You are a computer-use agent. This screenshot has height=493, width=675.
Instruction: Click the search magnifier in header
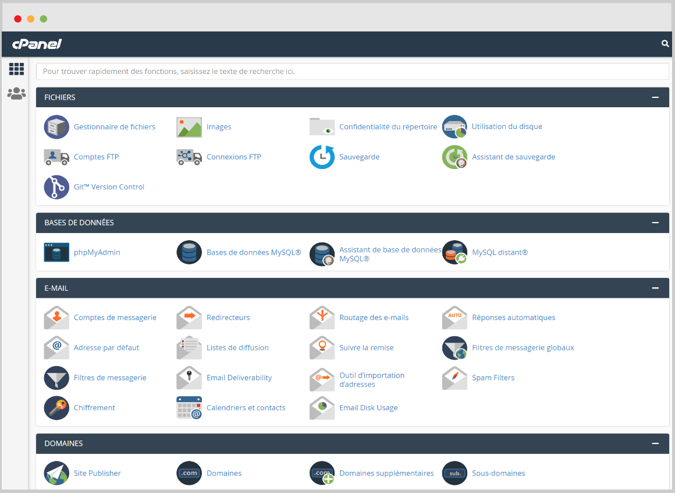pyautogui.click(x=665, y=44)
